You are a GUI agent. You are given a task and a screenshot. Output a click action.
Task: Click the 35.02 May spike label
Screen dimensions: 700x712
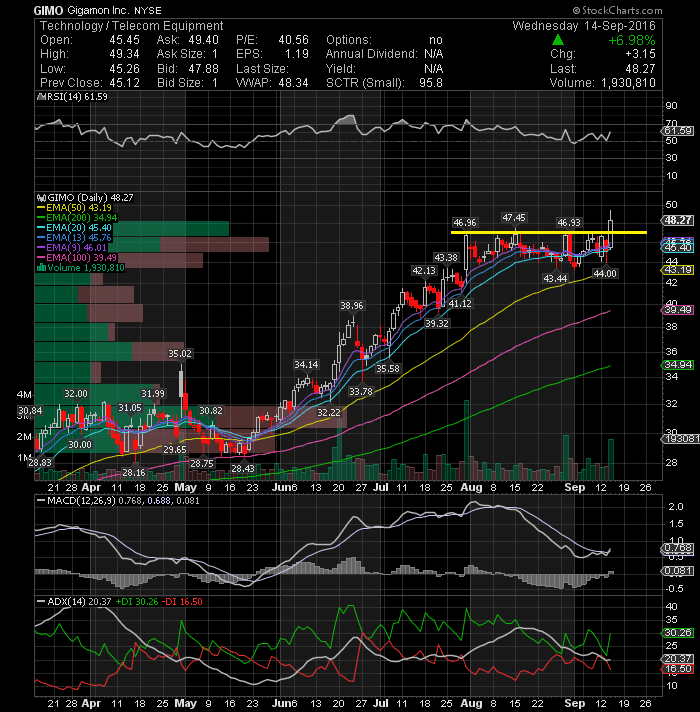[180, 353]
